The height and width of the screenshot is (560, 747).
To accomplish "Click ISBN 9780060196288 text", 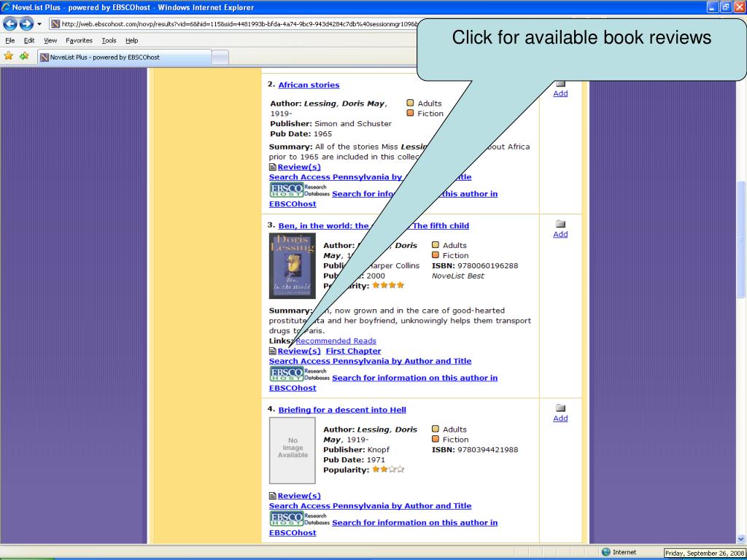I will coord(474,265).
